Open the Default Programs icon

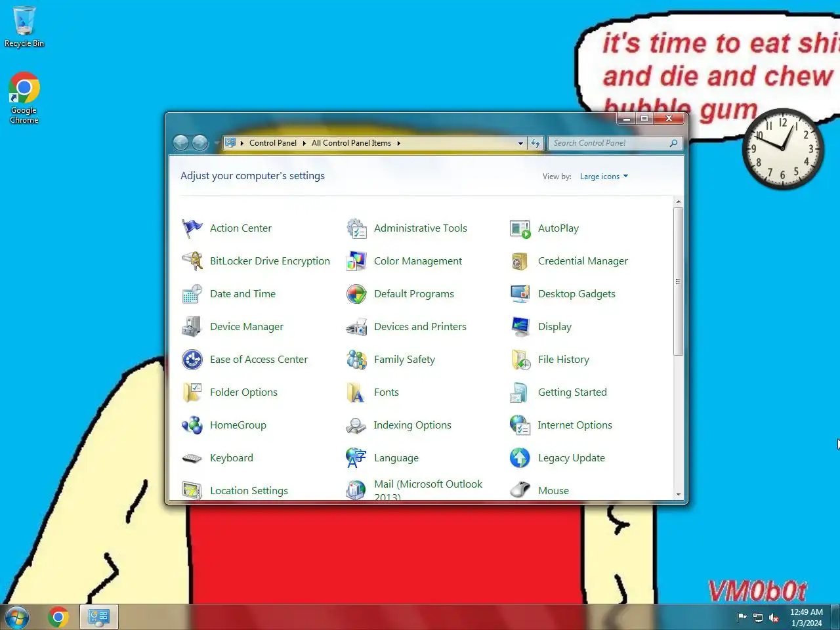[x=356, y=294]
